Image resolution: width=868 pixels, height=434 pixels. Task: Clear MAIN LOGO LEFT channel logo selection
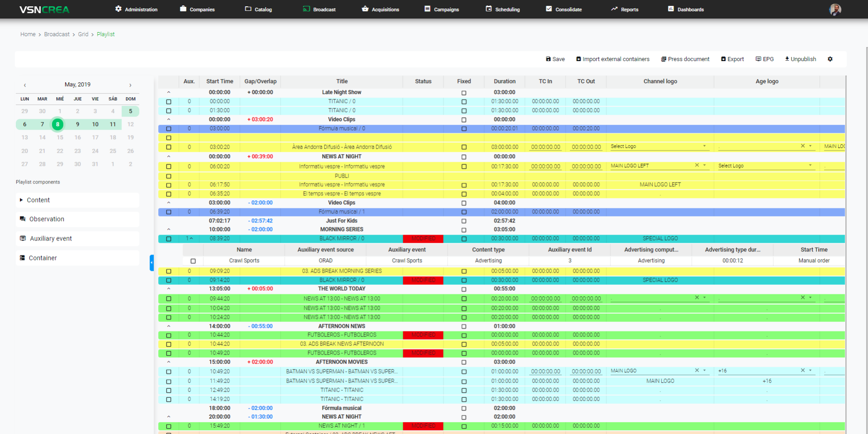(697, 165)
